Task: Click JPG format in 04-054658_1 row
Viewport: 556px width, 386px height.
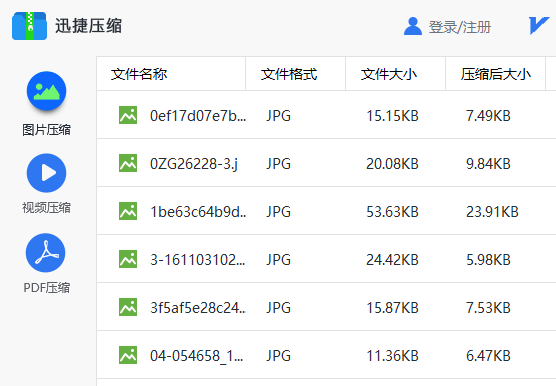Action: coord(278,356)
